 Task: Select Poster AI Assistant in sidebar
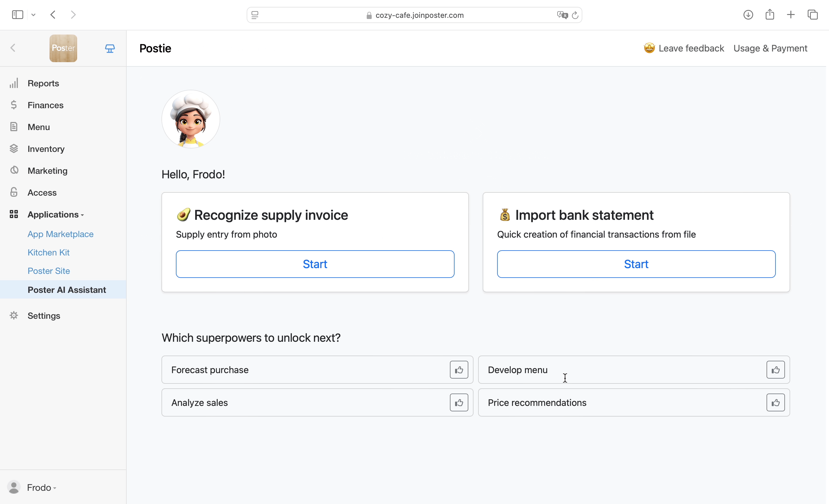coord(66,290)
